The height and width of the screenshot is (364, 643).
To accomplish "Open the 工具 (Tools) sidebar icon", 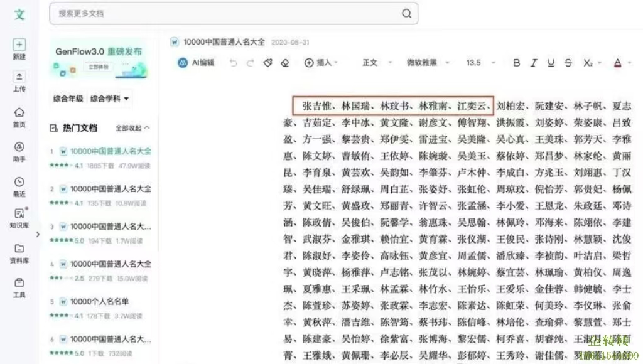I will (x=19, y=284).
